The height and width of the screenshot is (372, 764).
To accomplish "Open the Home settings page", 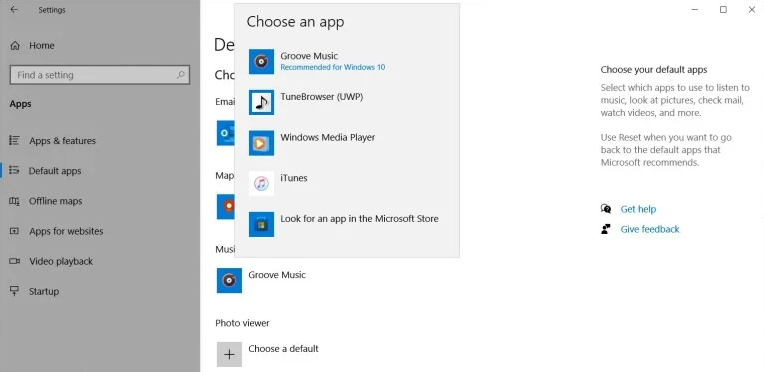I will [41, 45].
